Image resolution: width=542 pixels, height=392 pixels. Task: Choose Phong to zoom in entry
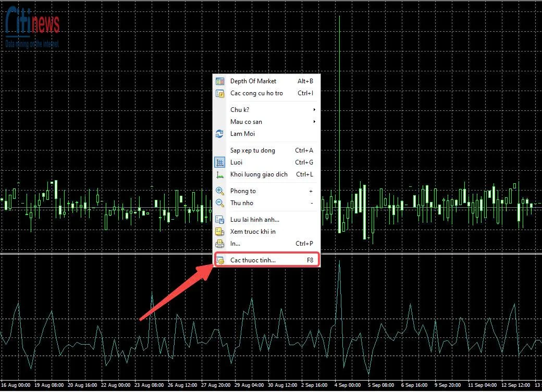(x=266, y=191)
